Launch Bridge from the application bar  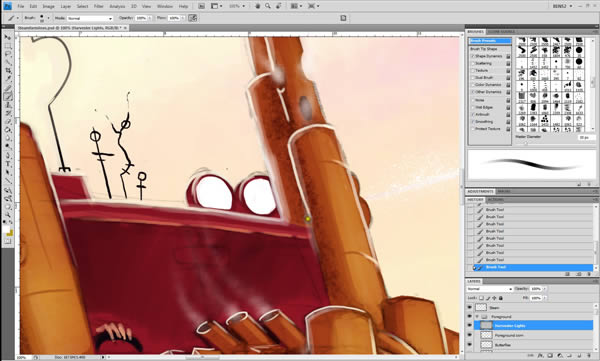point(201,6)
